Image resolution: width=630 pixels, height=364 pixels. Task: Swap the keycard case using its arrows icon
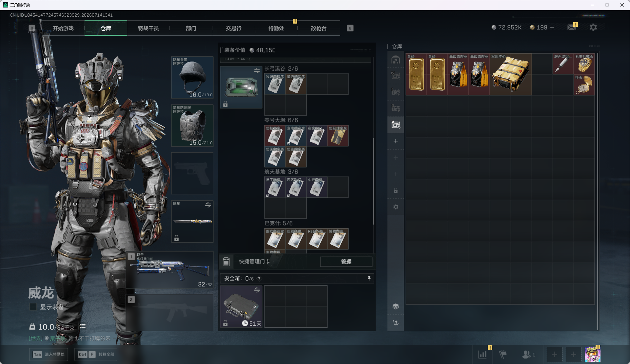click(x=257, y=70)
